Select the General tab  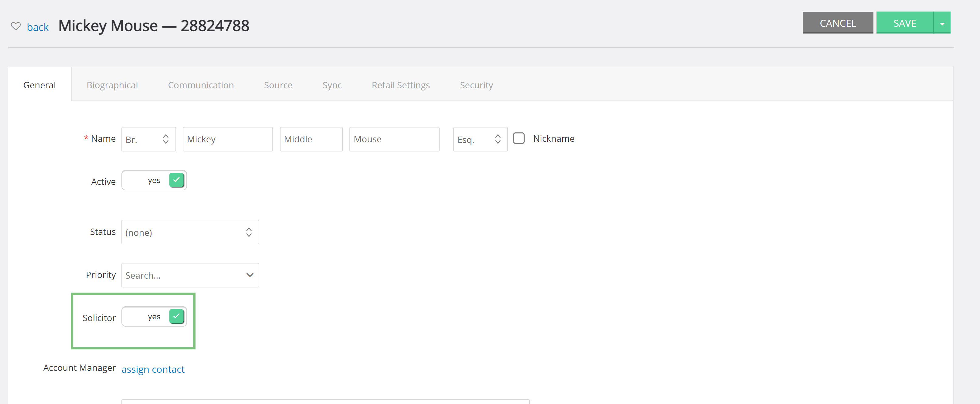click(39, 85)
